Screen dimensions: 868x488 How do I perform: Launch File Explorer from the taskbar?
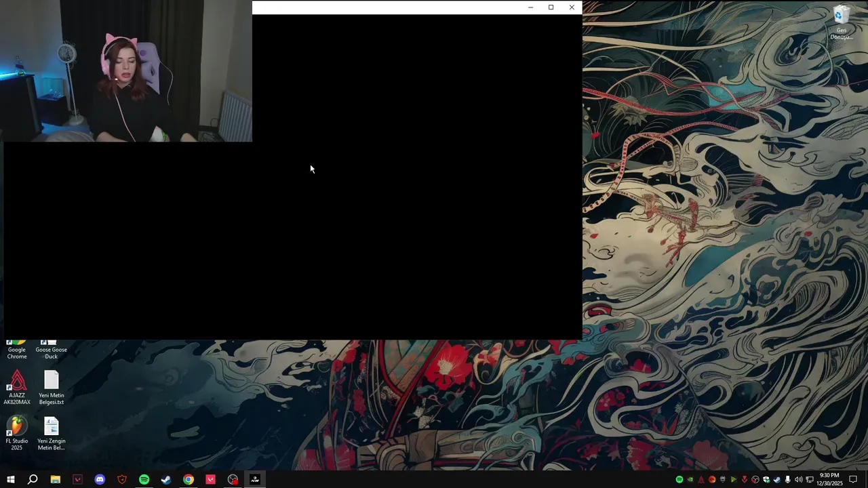coord(56,479)
